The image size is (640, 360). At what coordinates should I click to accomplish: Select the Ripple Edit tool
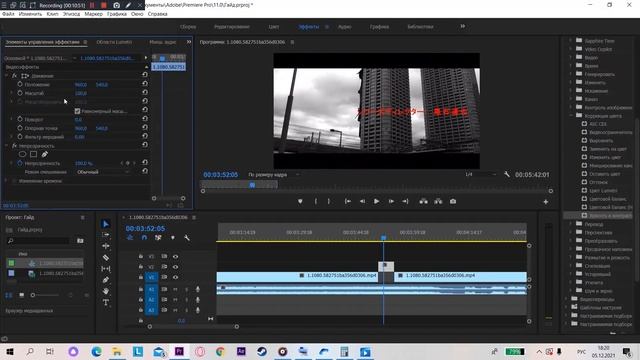[x=106, y=246]
